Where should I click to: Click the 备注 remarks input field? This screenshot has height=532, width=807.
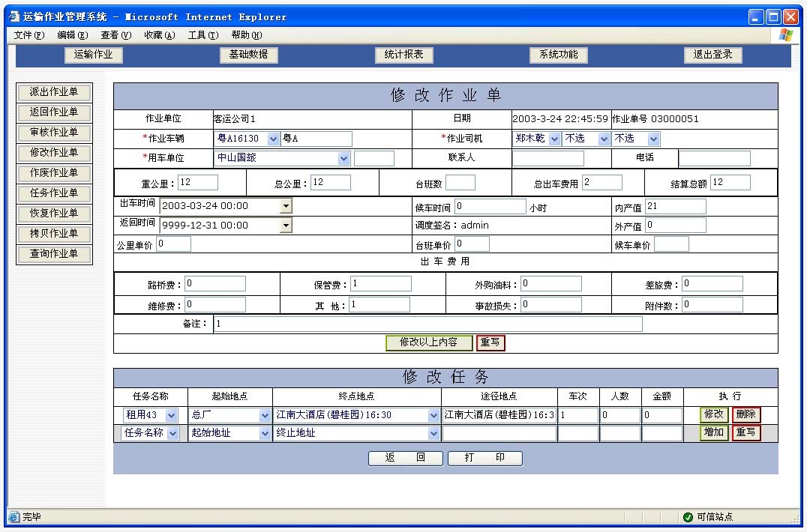(x=427, y=324)
